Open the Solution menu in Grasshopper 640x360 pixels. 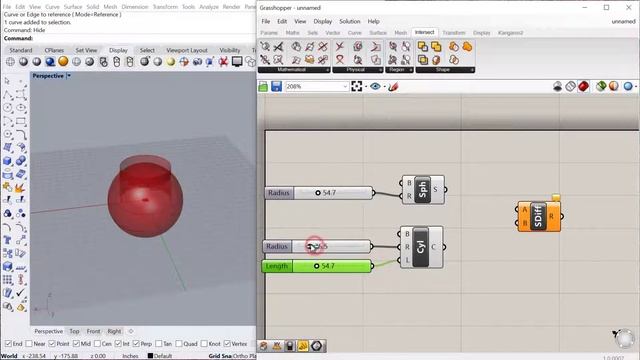point(350,21)
